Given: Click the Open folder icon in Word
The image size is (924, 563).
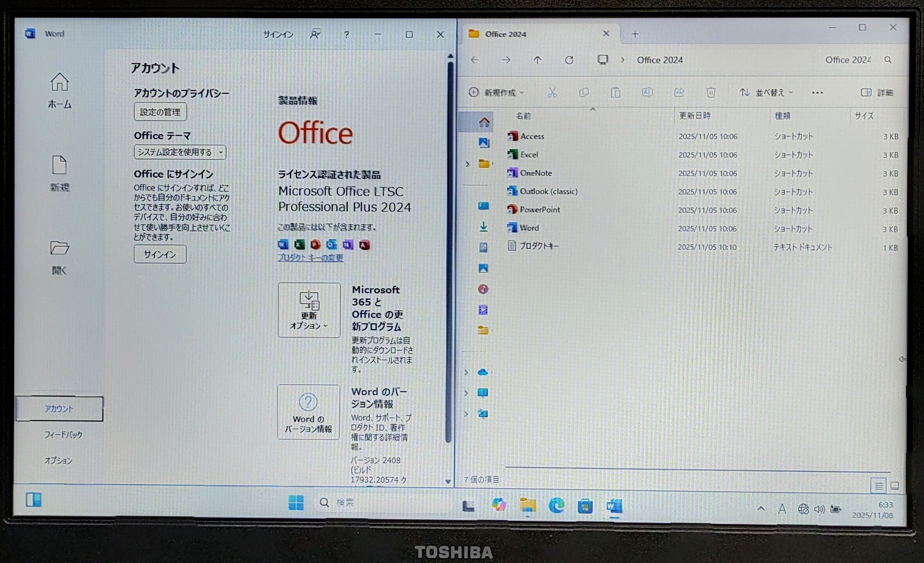Looking at the screenshot, I should click(60, 248).
